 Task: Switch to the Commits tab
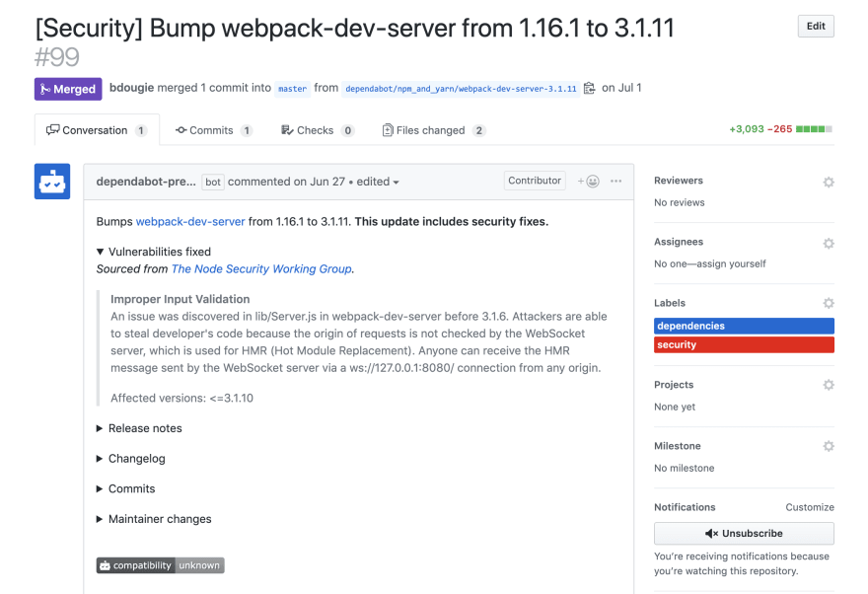click(214, 130)
